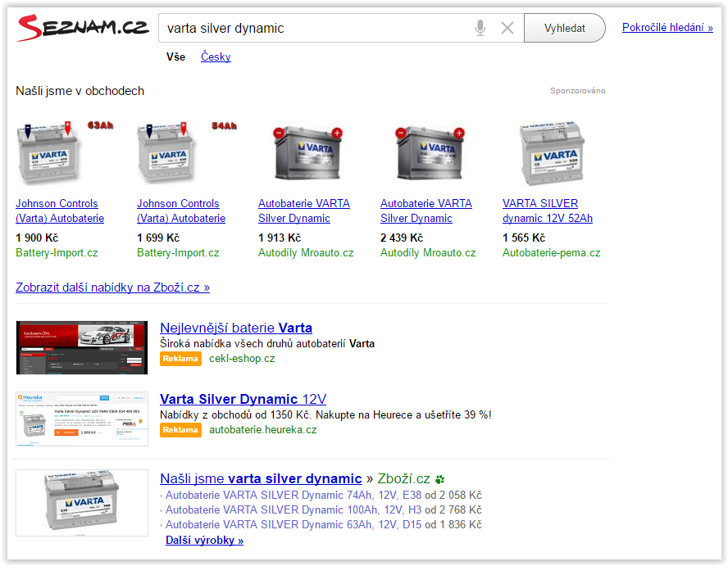Click Battery-Import.cz under the 1 699 Kč offer
Viewport: 728px width, 566px height.
point(178,252)
